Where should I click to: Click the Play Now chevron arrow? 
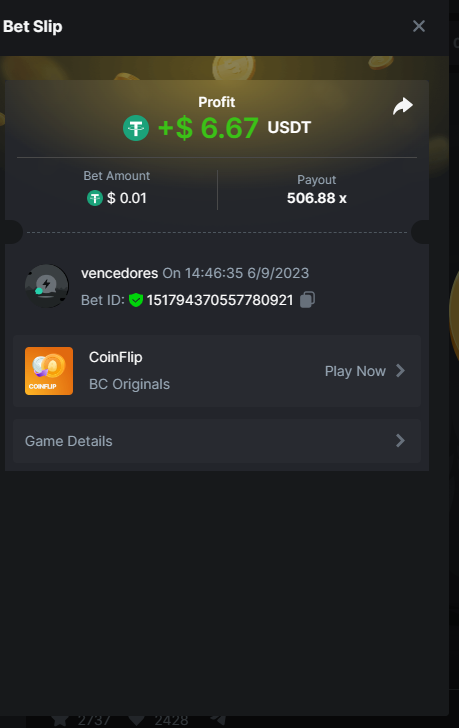400,370
